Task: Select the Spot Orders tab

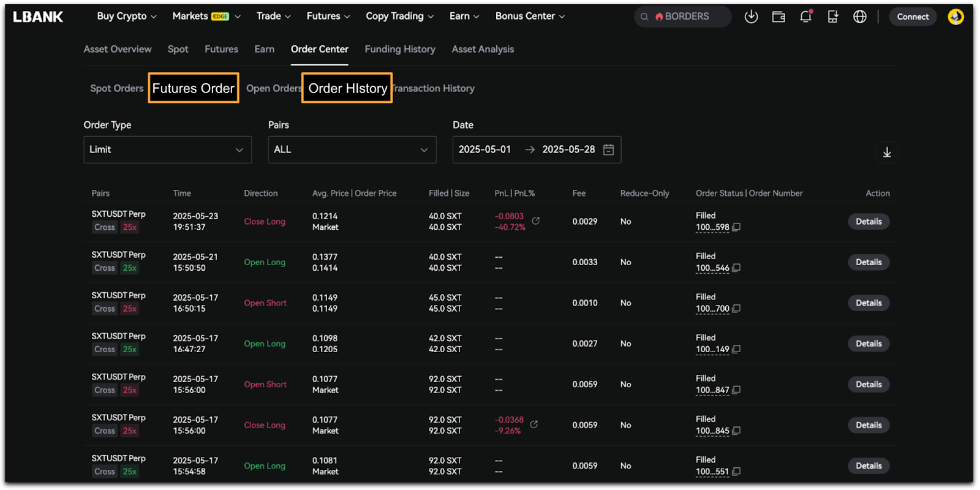Action: [116, 88]
